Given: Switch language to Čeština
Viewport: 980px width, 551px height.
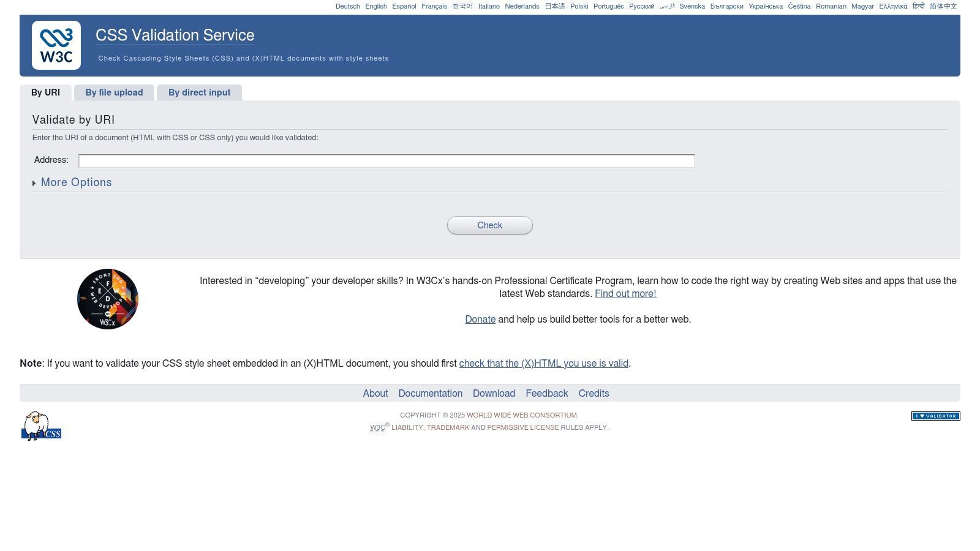Looking at the screenshot, I should pyautogui.click(x=799, y=6).
